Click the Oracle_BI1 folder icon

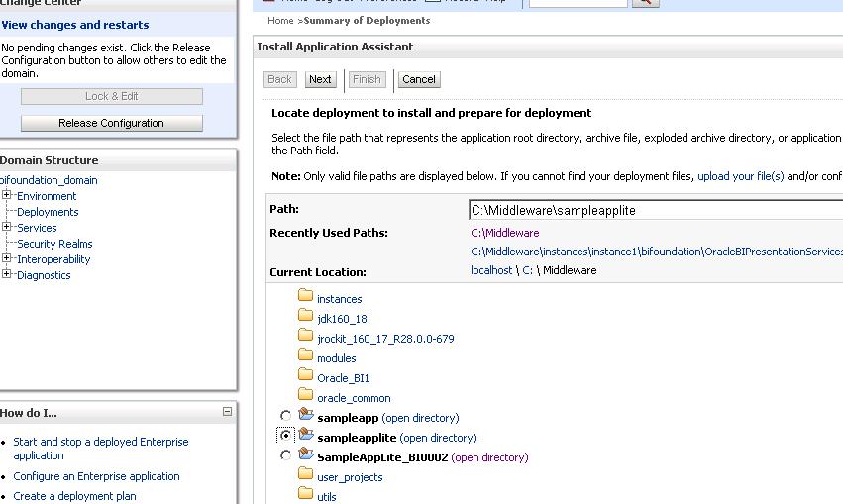[x=305, y=374]
